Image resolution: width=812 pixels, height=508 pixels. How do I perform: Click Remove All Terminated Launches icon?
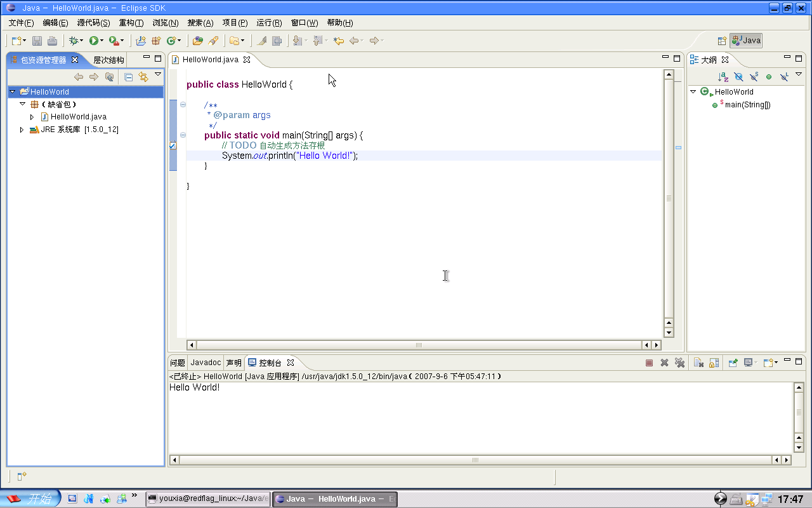click(x=679, y=363)
